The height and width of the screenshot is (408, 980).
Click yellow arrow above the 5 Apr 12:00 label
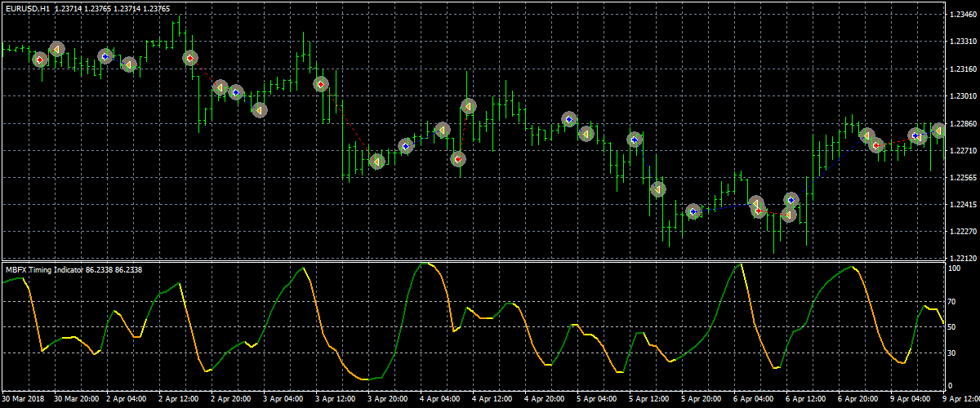pos(657,189)
